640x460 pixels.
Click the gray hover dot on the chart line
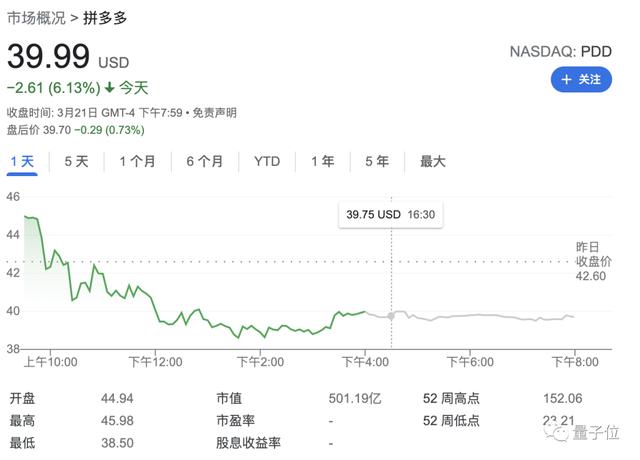(x=390, y=316)
